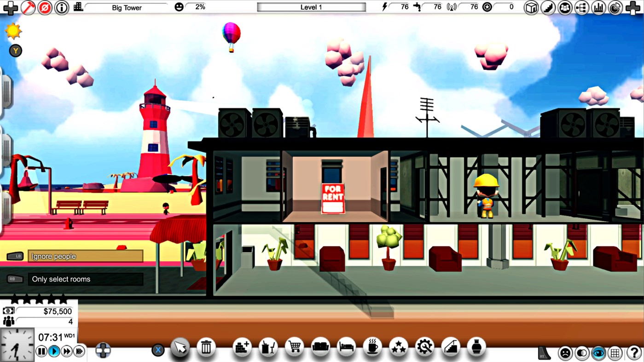Image resolution: width=644 pixels, height=362 pixels.
Task: Open the sofa apartment category
Action: point(320,347)
